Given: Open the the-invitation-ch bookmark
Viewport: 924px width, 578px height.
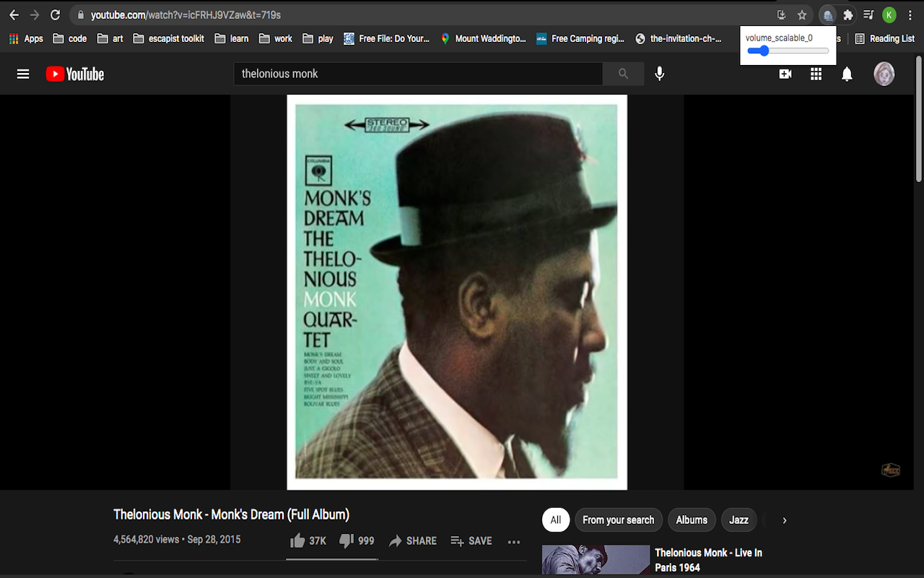Looking at the screenshot, I should point(679,38).
